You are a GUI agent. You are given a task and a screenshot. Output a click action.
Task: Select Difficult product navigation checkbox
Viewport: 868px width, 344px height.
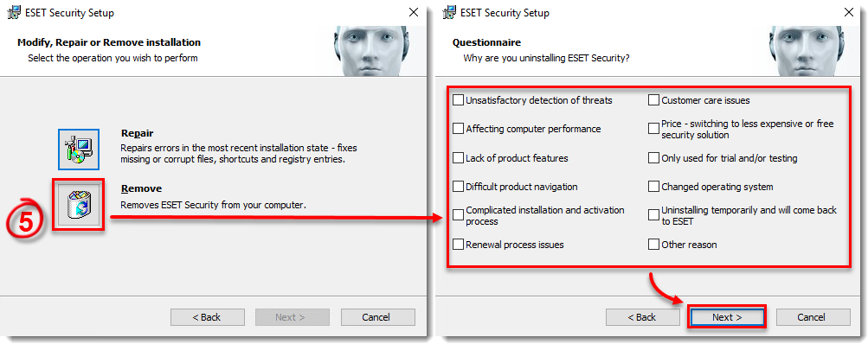(458, 187)
